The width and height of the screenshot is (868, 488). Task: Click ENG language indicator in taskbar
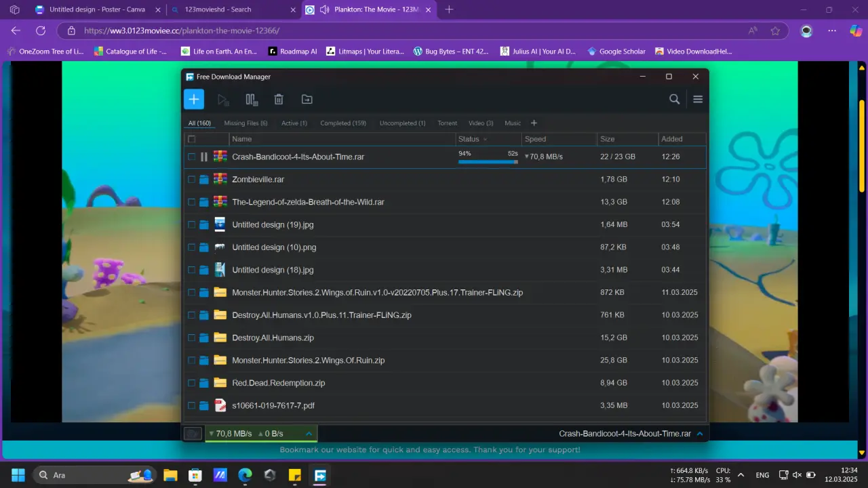pyautogui.click(x=762, y=475)
